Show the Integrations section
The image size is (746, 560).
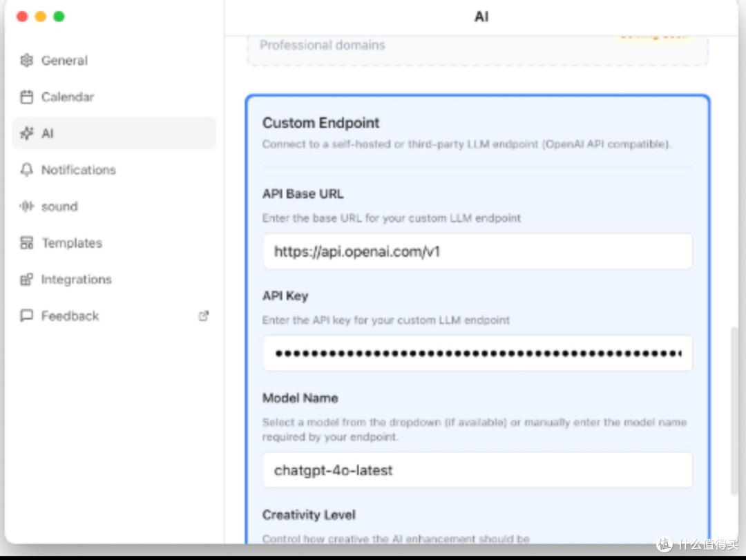[x=114, y=279]
